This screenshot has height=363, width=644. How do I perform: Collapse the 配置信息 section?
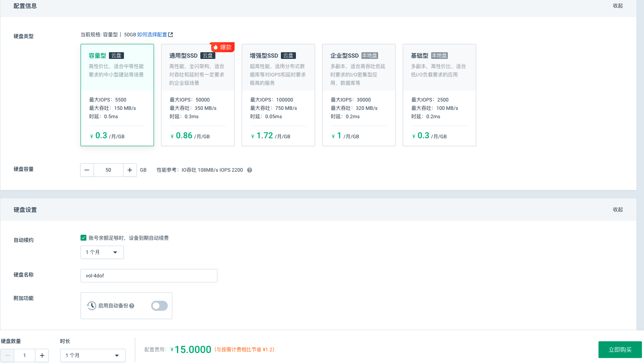coord(618,6)
